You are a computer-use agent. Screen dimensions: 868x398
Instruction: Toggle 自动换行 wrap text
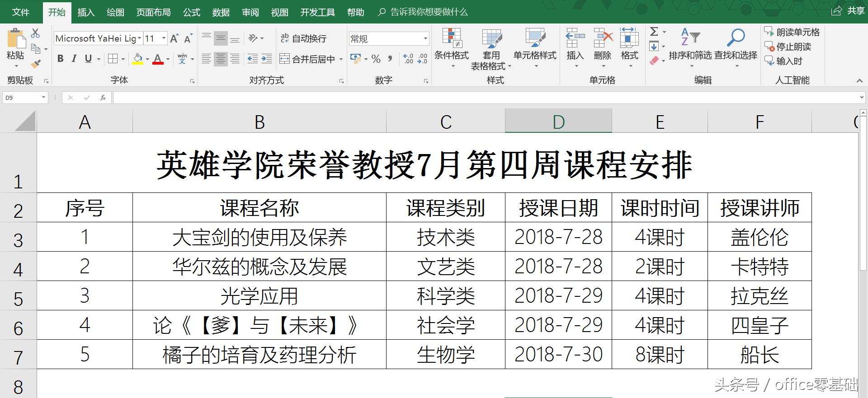pyautogui.click(x=303, y=38)
